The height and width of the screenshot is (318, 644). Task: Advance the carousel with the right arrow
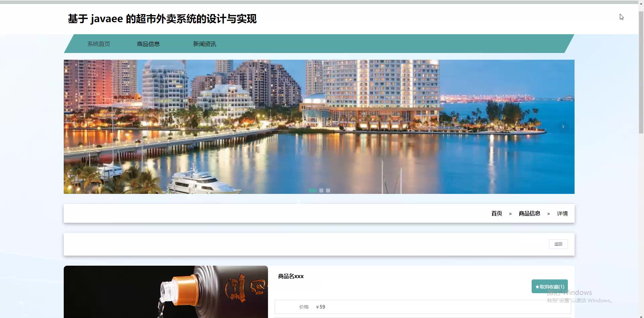(x=563, y=126)
